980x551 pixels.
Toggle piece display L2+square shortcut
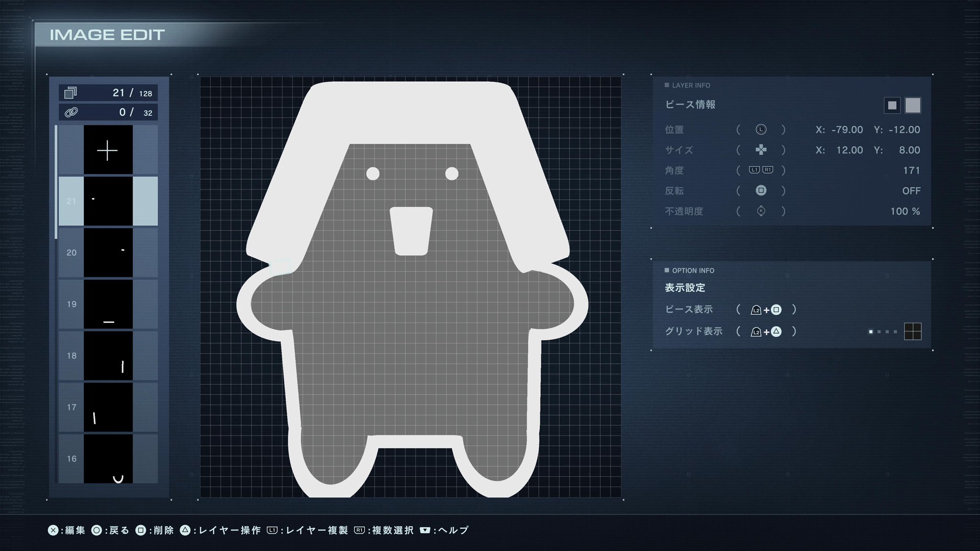766,310
